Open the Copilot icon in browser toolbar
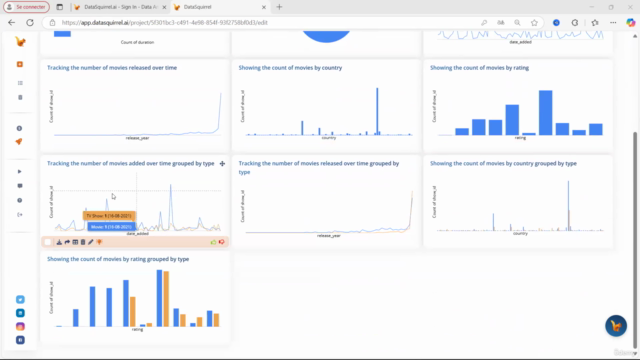The height and width of the screenshot is (360, 640). point(631,23)
